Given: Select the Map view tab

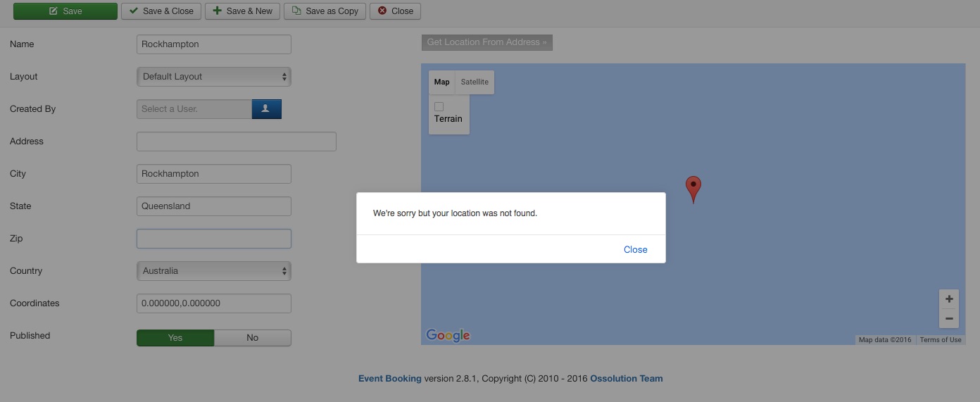Looking at the screenshot, I should 441,82.
